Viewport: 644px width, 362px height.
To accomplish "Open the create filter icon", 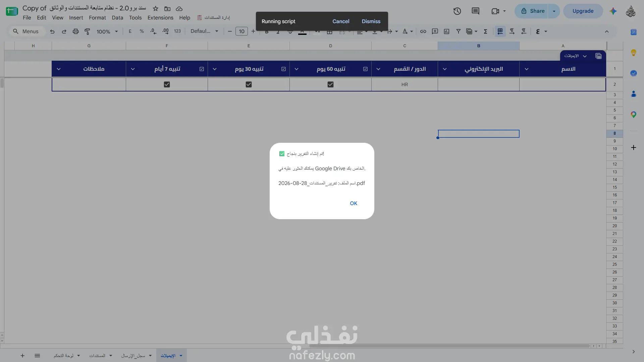I will coord(458,31).
